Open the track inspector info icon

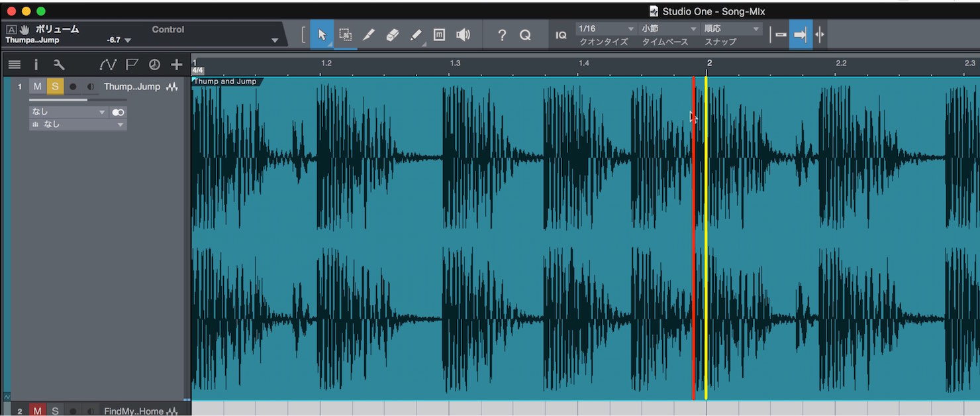tap(36, 65)
